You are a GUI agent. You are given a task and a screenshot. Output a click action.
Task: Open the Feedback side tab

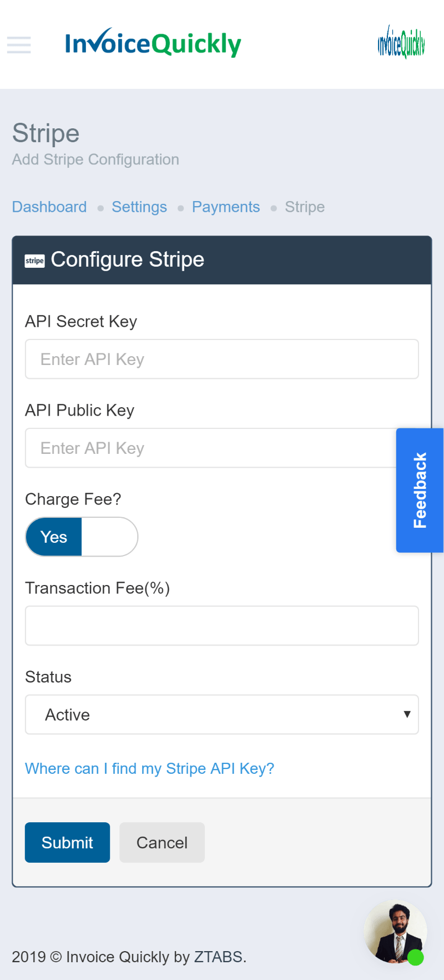click(420, 490)
